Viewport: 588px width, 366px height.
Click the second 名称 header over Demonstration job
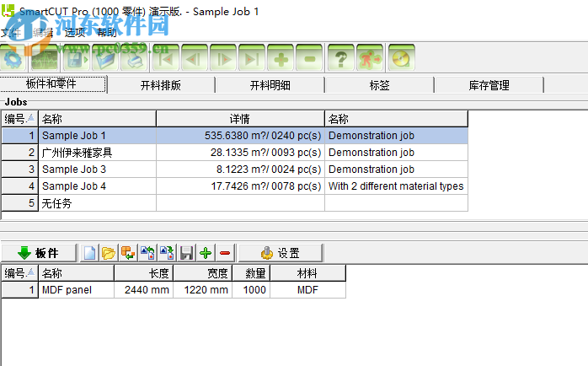[x=397, y=119]
